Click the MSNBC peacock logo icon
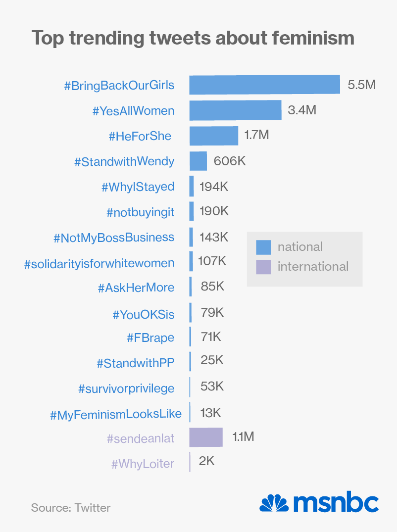Image resolution: width=397 pixels, height=532 pixels. [274, 503]
